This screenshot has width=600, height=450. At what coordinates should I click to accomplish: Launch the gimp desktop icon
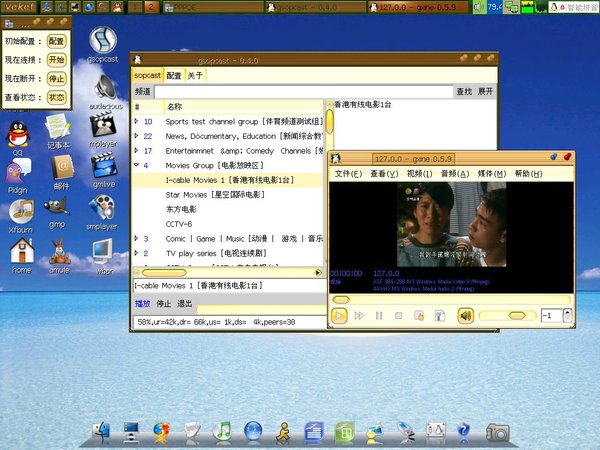58,208
